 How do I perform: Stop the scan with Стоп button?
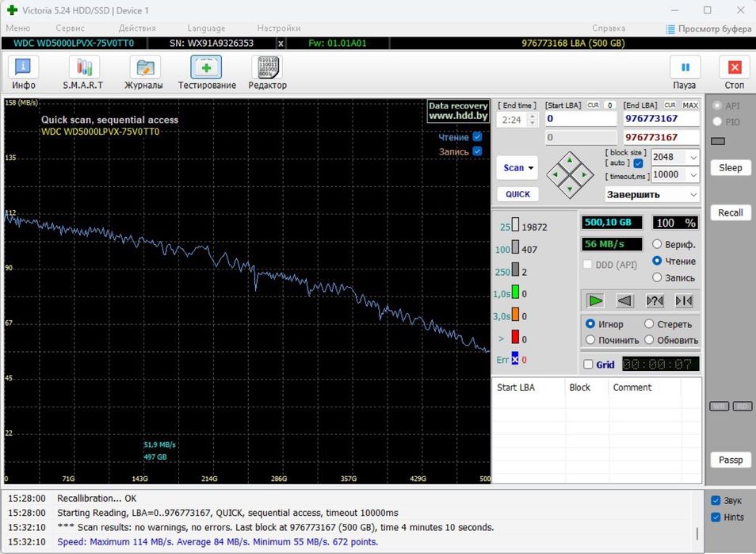735,72
